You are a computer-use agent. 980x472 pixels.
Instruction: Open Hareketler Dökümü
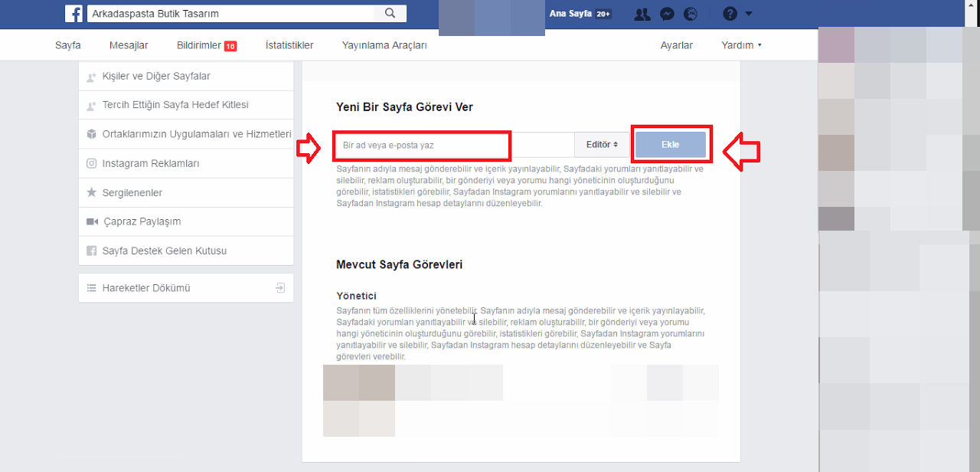[x=186, y=288]
